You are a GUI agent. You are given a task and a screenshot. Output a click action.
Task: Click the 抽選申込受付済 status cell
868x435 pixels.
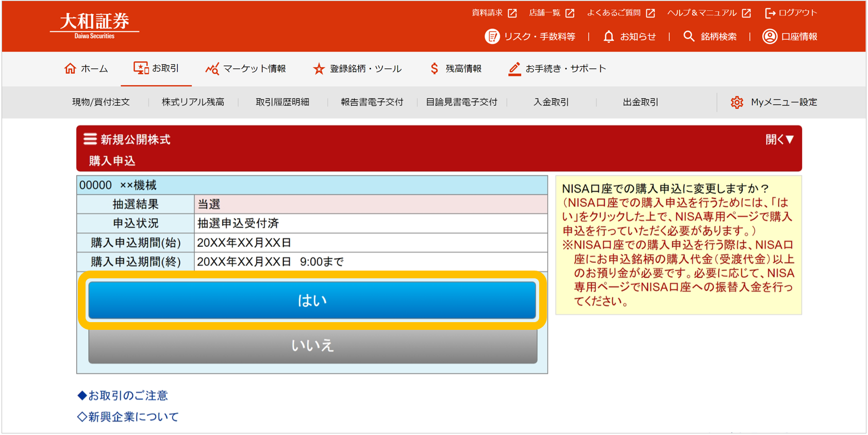(371, 223)
